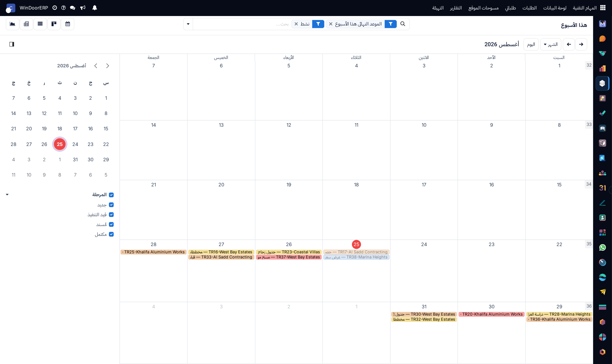This screenshot has width=612, height=364.
Task: Uncheck the مكتمل stage filter
Action: click(x=111, y=234)
